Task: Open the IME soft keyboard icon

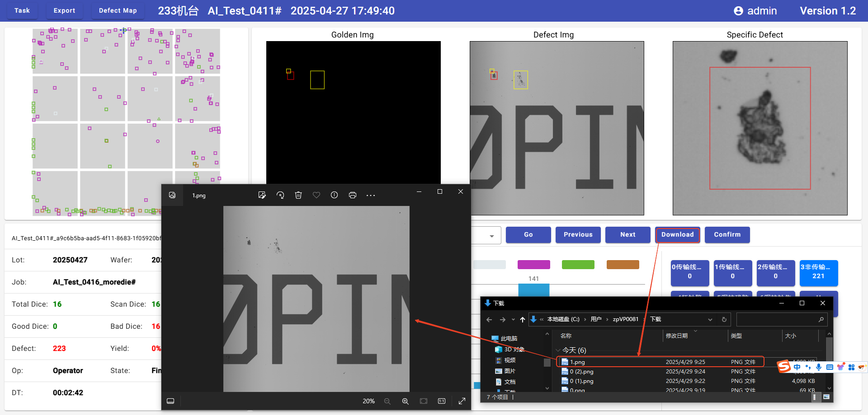Action: point(830,367)
